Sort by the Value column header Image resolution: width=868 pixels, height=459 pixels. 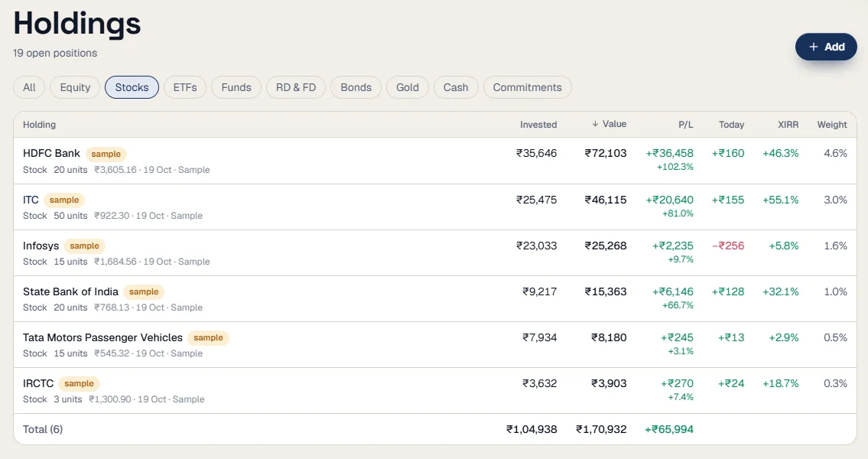pos(609,124)
